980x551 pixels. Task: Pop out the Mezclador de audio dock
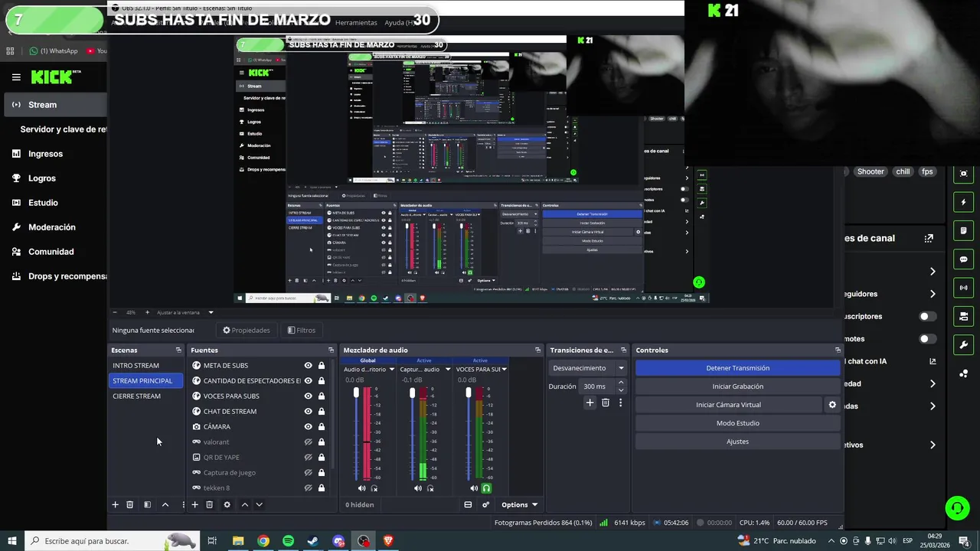coord(537,350)
